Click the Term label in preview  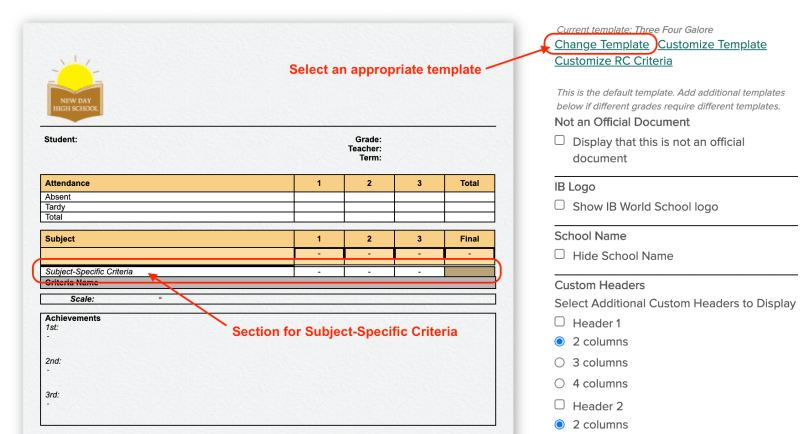point(370,158)
